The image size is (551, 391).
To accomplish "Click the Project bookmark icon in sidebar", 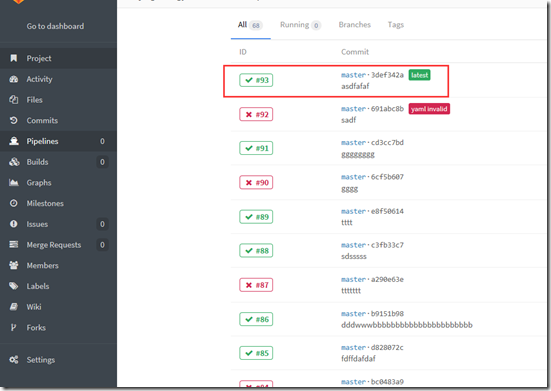I will 14,58.
